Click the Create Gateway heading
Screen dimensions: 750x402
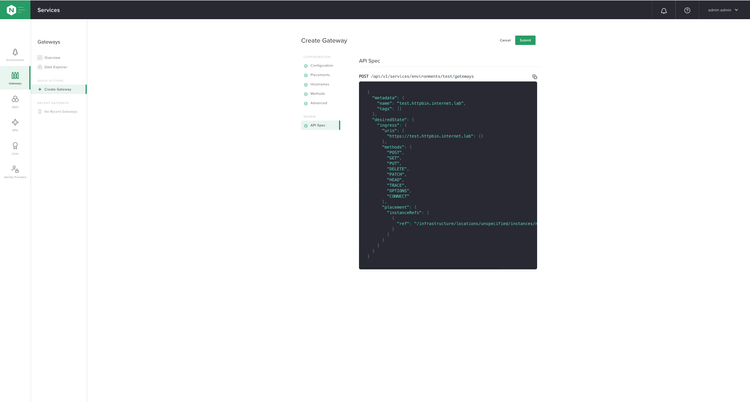click(324, 41)
